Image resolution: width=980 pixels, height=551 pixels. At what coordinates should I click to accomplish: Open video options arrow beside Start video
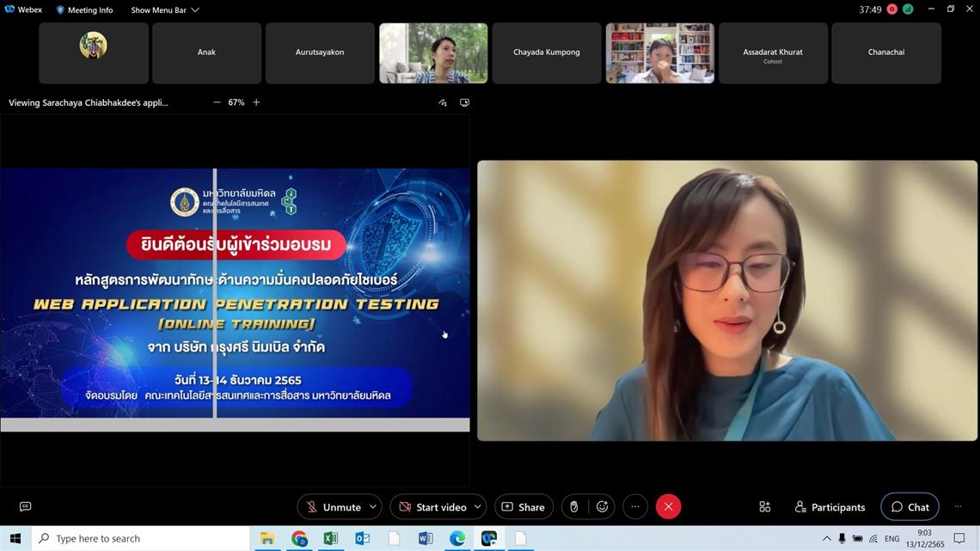pos(478,507)
